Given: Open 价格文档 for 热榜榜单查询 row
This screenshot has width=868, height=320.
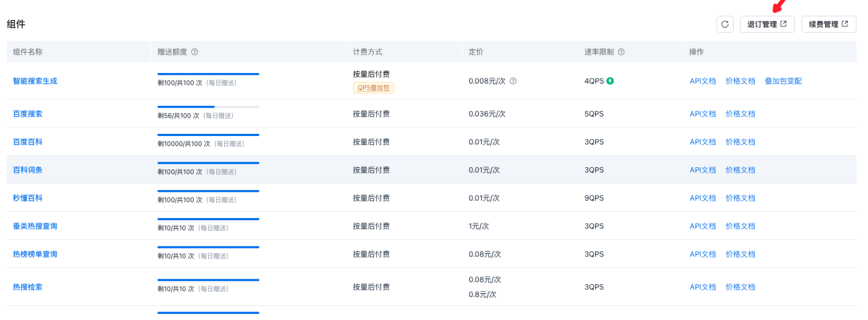Looking at the screenshot, I should click(x=740, y=254).
